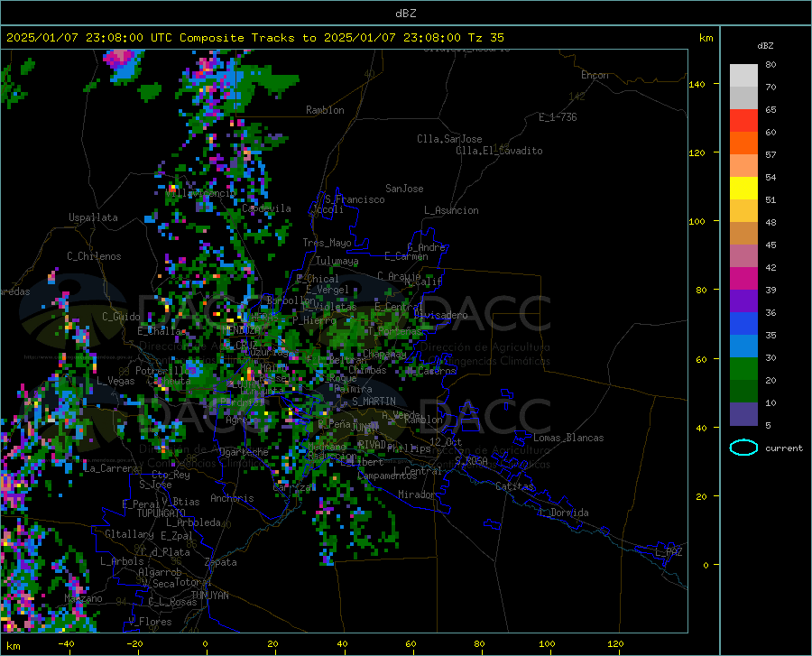Click the Mirador label
The height and width of the screenshot is (656, 812).
pos(417,494)
